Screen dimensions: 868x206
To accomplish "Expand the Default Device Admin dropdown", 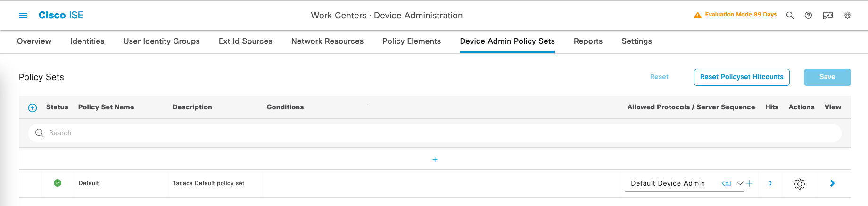I will point(740,183).
